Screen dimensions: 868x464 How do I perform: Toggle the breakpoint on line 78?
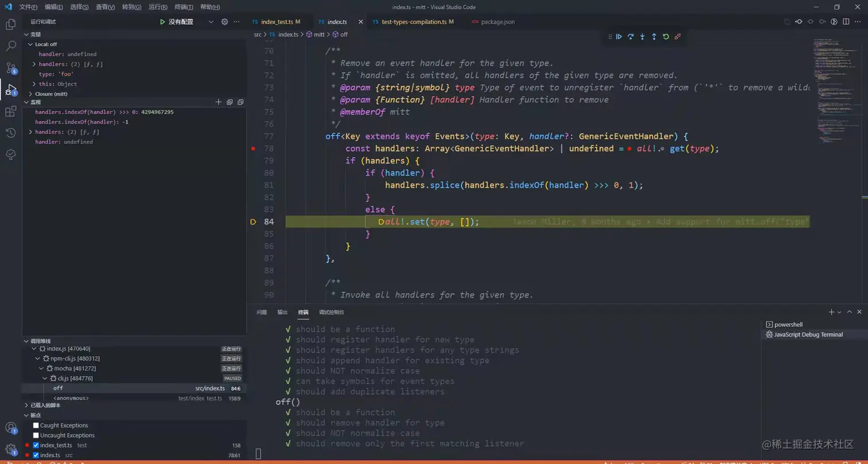click(253, 149)
